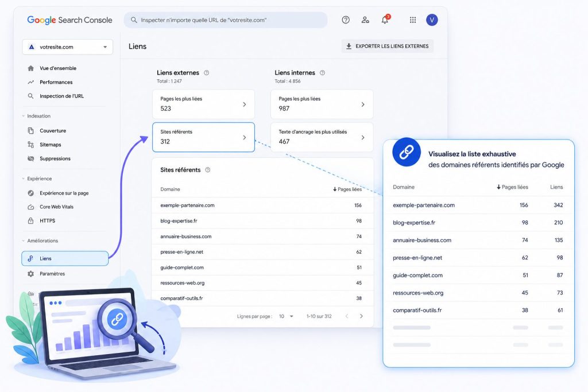The height and width of the screenshot is (392, 588).
Task: Open the votresite.com property dropdown
Action: [68, 47]
